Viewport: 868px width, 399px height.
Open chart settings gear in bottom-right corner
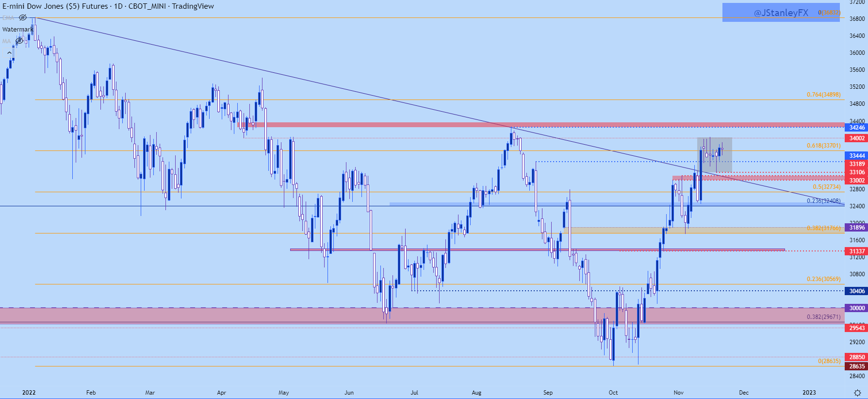857,392
